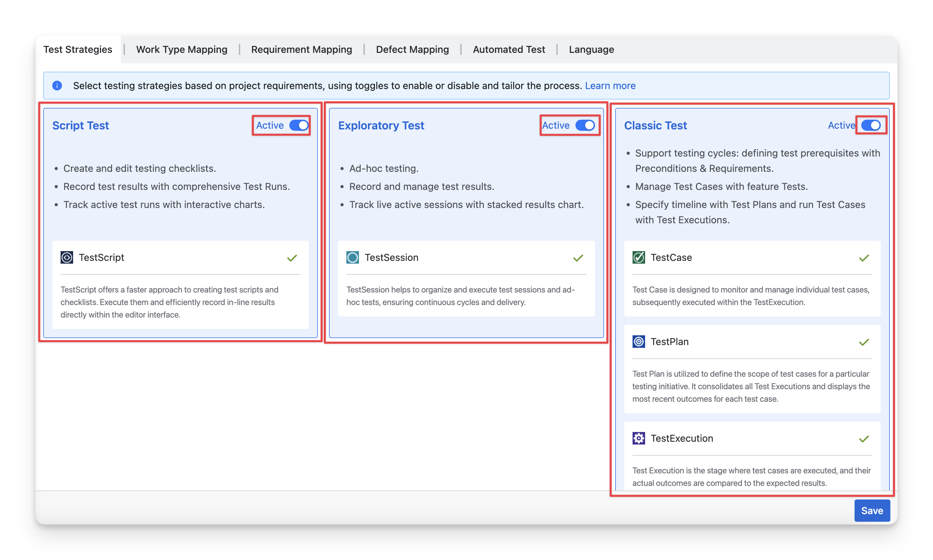This screenshot has height=560, width=933.
Task: Click green checkmark beside TestScript
Action: tap(292, 258)
